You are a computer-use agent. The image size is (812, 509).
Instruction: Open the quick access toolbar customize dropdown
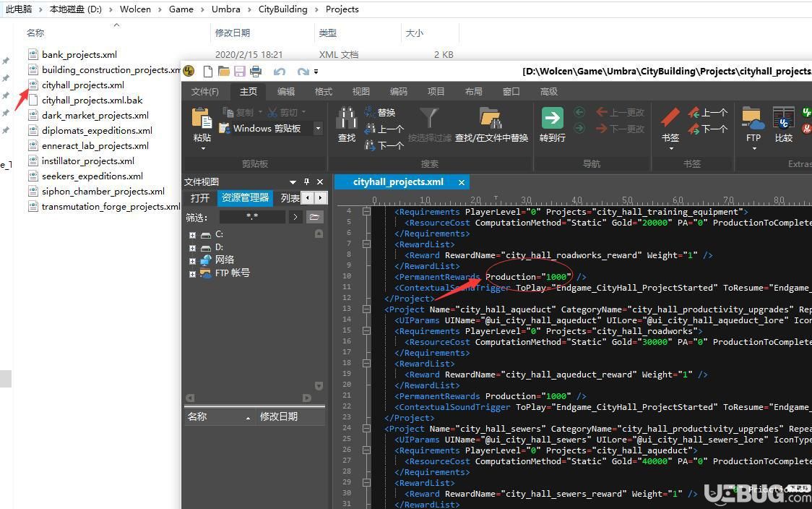316,72
